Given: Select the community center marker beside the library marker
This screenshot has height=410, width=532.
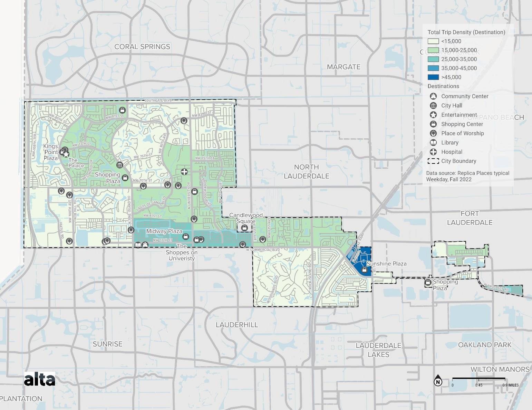Looking at the screenshot, I should [145, 245].
